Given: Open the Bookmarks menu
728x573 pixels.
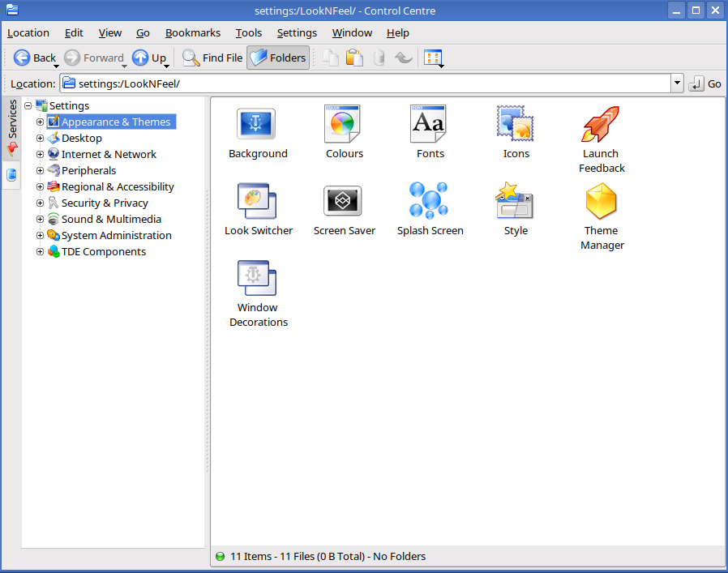Looking at the screenshot, I should coord(192,33).
